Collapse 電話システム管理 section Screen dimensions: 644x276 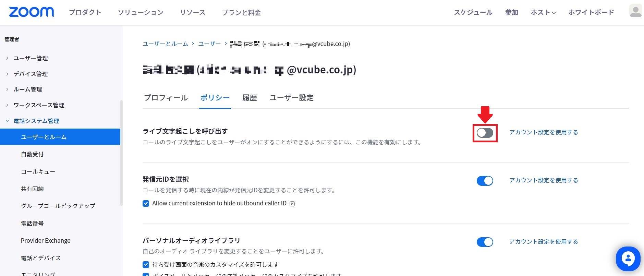coord(36,121)
